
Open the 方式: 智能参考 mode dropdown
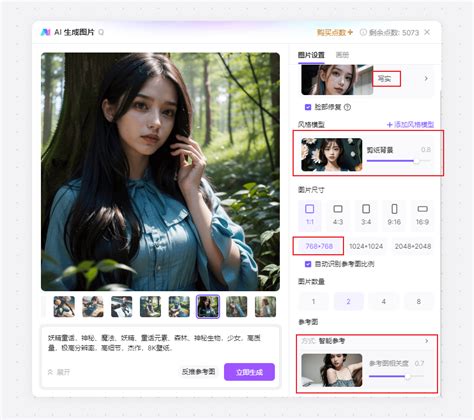(366, 341)
